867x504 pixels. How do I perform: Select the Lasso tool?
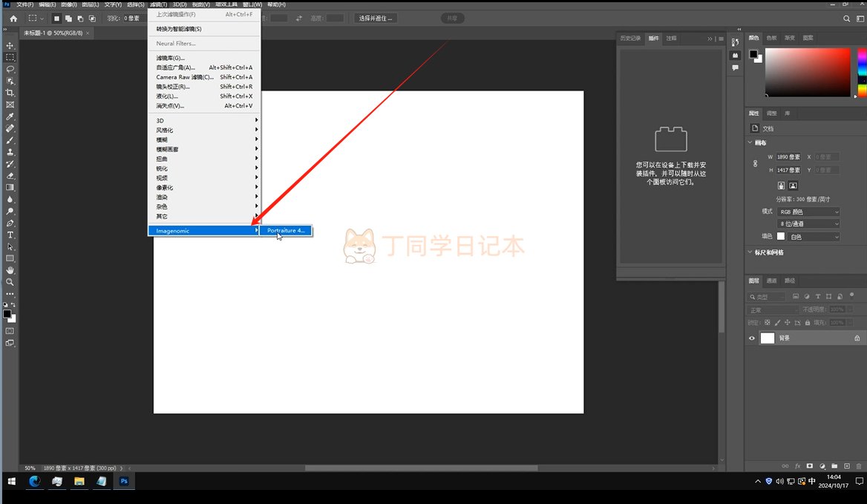10,69
